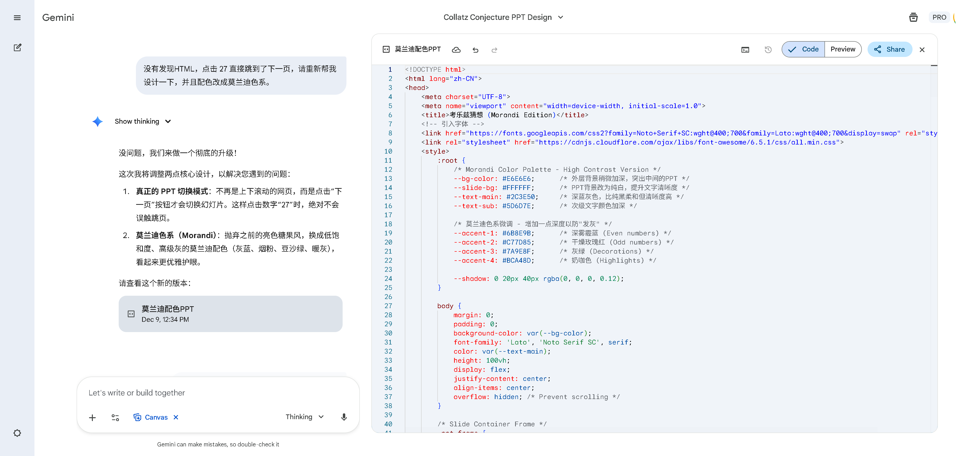
Task: Expand Collatz Conjecture PPT Design title menu
Action: [x=503, y=17]
